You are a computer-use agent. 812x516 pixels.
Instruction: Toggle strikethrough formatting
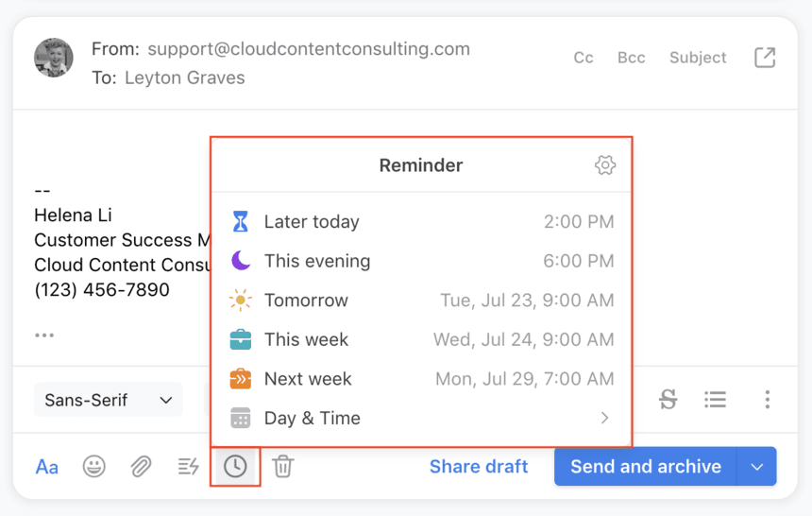tap(668, 400)
